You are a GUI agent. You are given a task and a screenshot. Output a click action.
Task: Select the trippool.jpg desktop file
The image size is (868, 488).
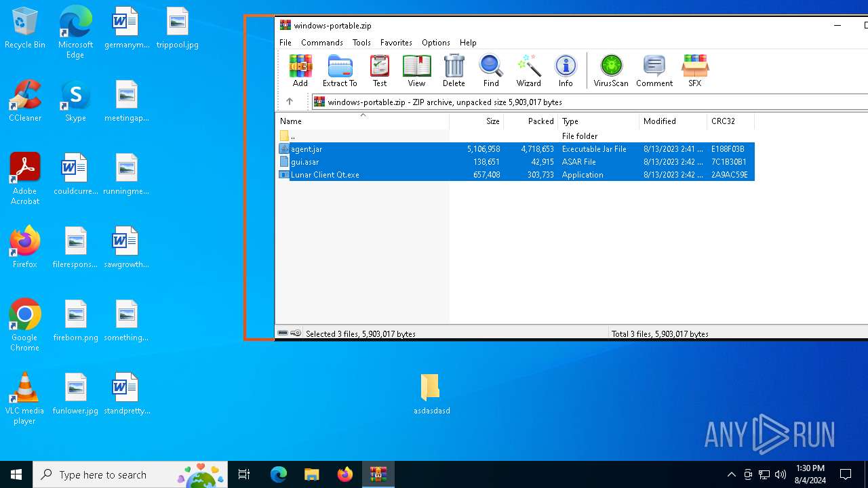click(177, 28)
